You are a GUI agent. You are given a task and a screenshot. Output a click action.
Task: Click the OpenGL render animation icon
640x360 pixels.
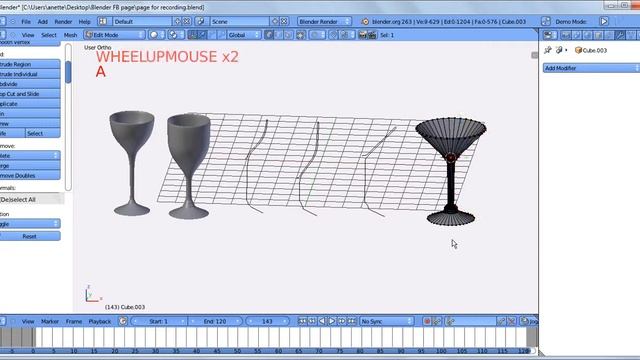372,35
